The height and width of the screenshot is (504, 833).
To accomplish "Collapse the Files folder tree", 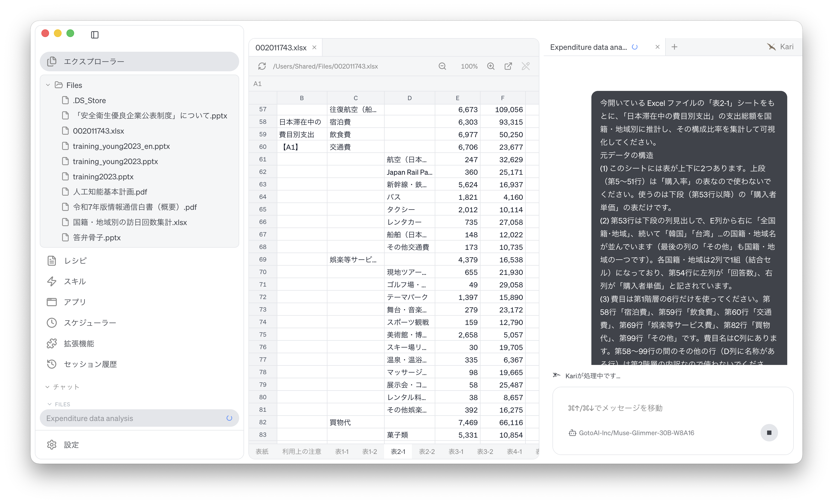I will coord(48,85).
